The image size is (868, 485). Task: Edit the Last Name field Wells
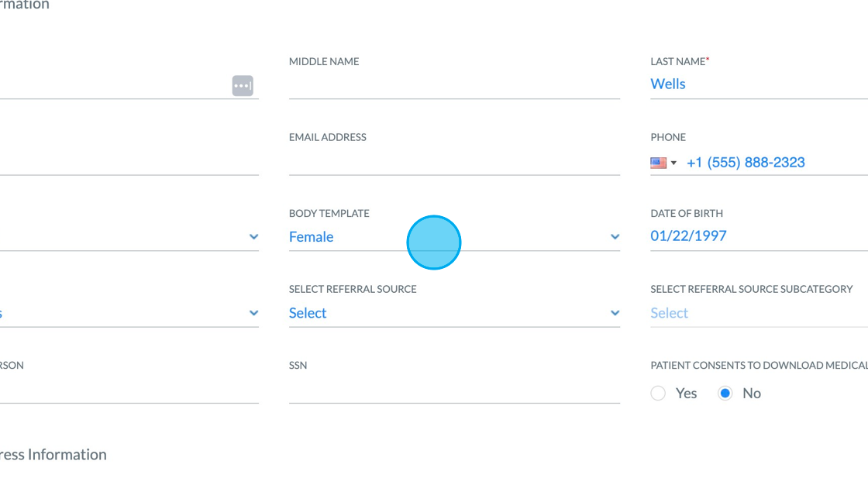(x=756, y=84)
